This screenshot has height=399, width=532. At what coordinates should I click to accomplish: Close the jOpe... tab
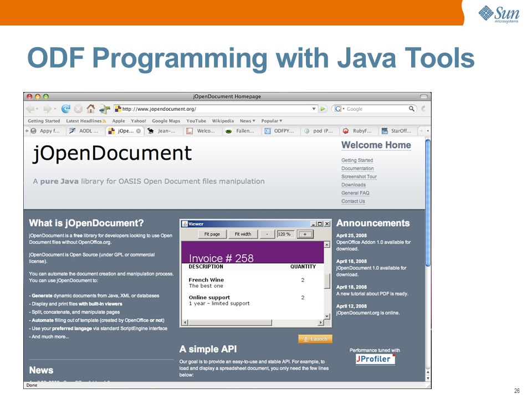pos(139,131)
